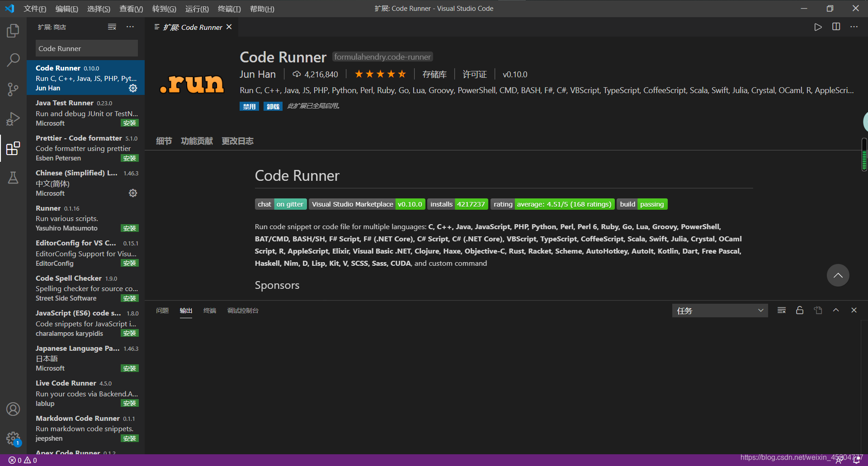Switch to the 调试控制台 panel tab
The height and width of the screenshot is (466, 868).
pos(243,311)
